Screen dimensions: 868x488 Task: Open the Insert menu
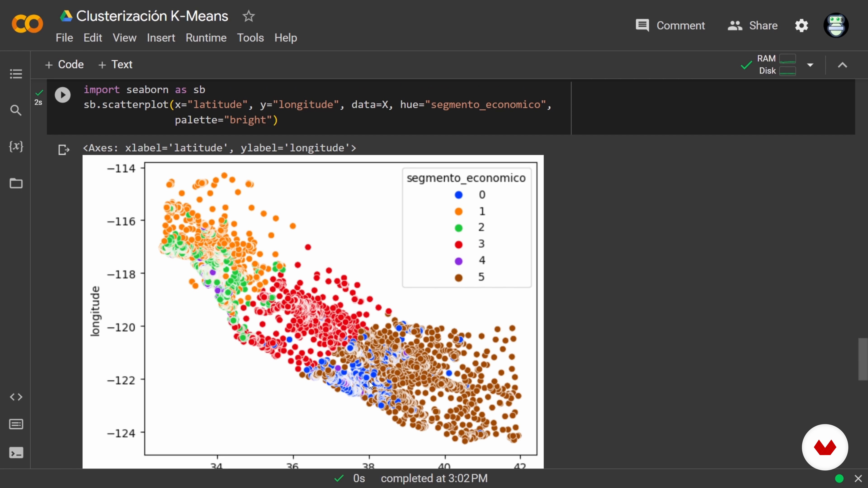(x=161, y=38)
